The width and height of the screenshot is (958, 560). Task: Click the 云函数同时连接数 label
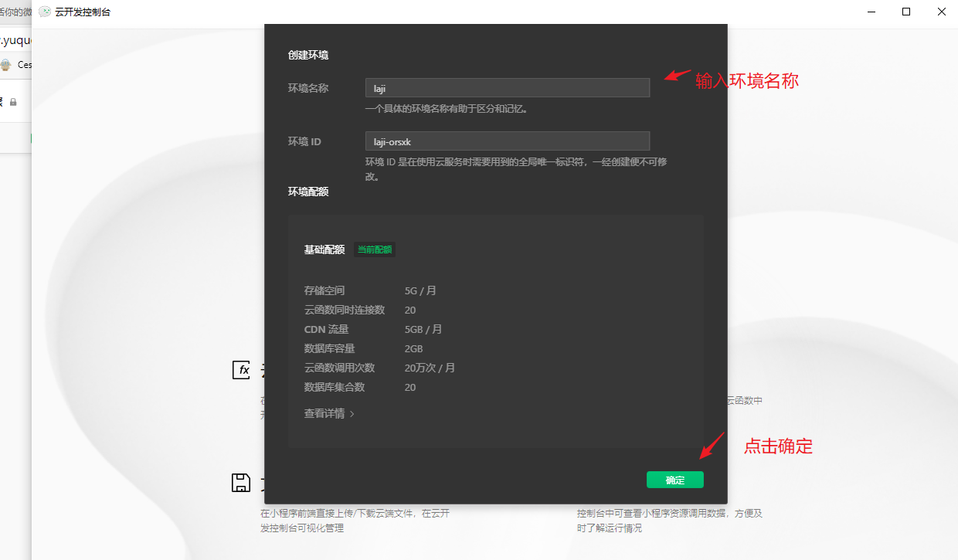point(345,310)
